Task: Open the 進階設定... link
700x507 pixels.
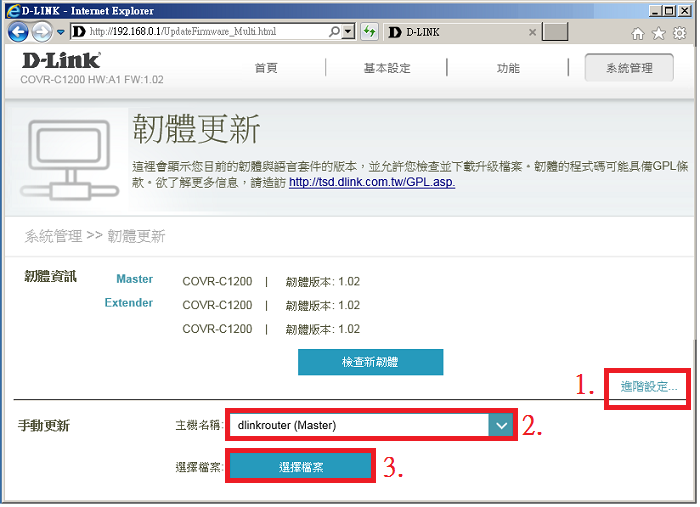Action: [648, 386]
